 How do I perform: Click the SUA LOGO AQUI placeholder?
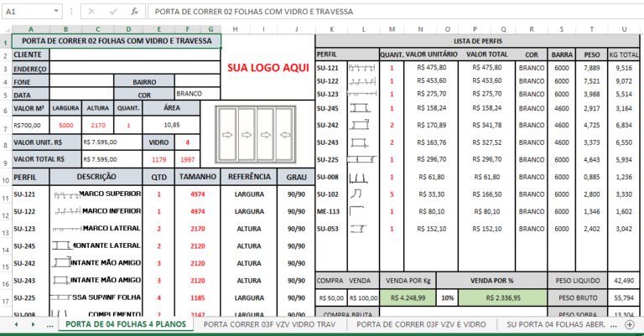click(x=268, y=68)
